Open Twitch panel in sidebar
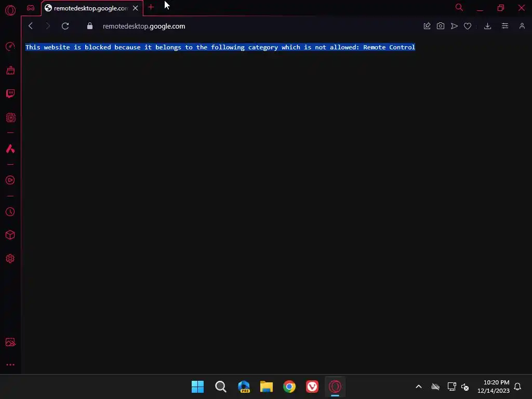This screenshot has height=399, width=532. tap(10, 94)
